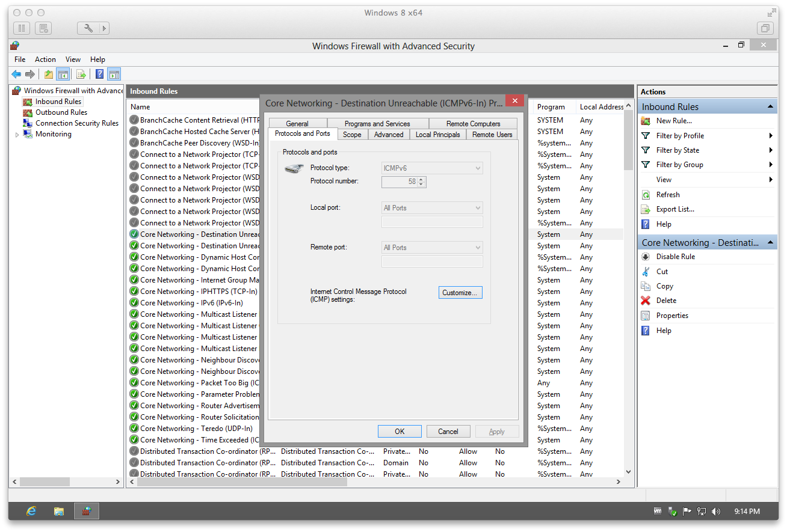Toggle the Show/Hide Console Tree toolbar icon
This screenshot has height=532, width=787.
point(63,75)
